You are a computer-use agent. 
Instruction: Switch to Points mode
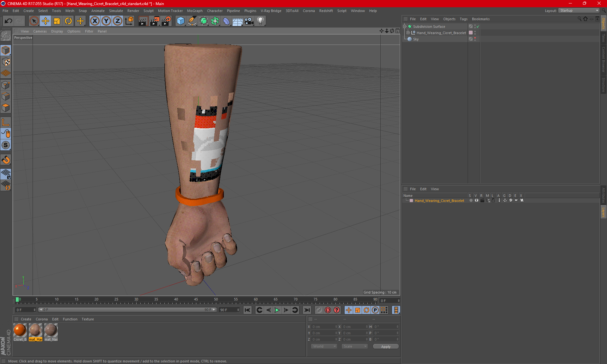coord(6,85)
